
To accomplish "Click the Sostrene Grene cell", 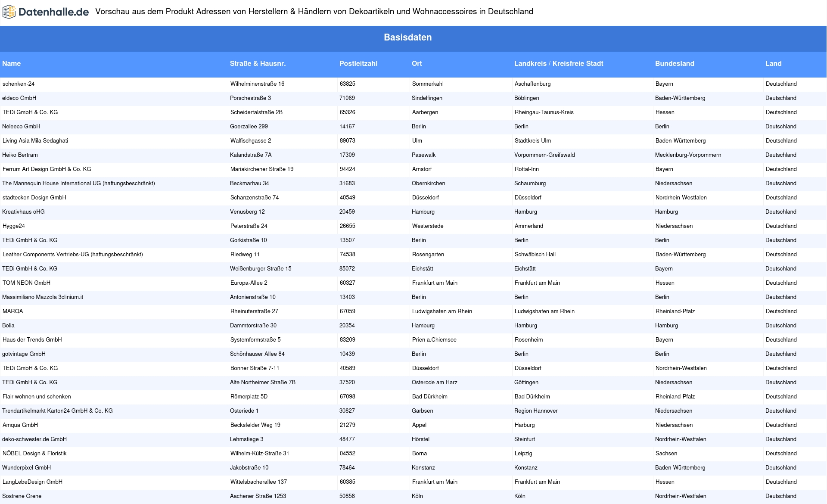I will click(22, 496).
